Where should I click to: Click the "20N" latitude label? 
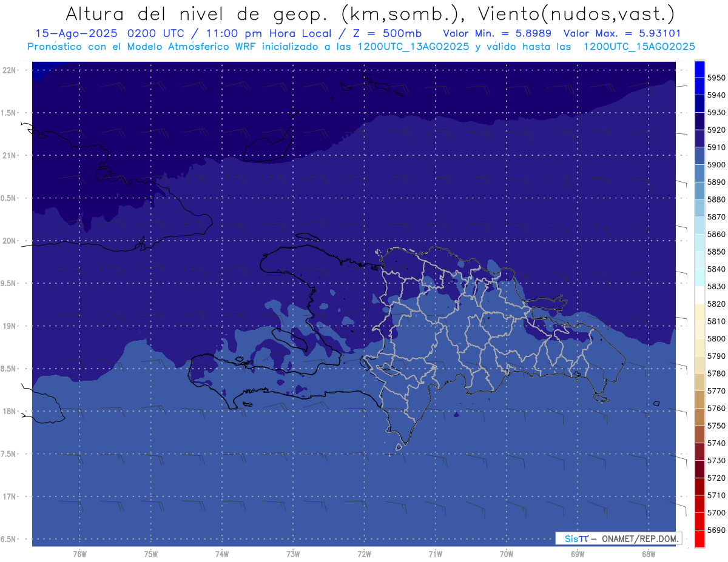coord(9,241)
